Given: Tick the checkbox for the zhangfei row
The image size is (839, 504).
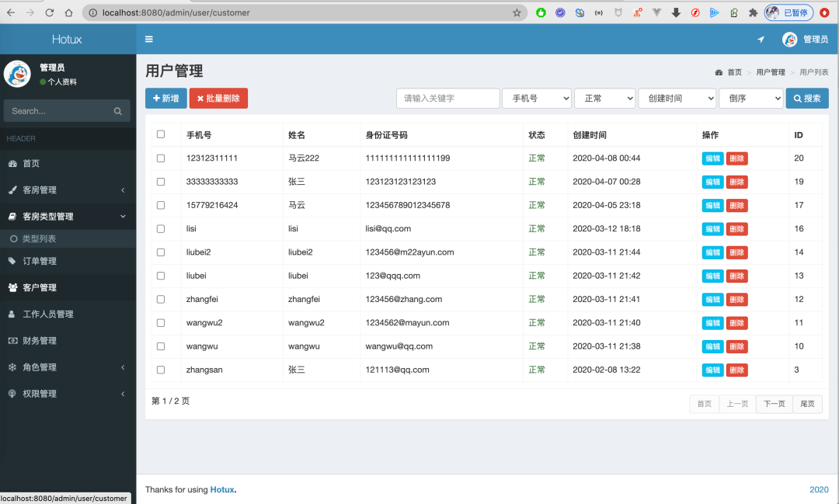Looking at the screenshot, I should [161, 299].
